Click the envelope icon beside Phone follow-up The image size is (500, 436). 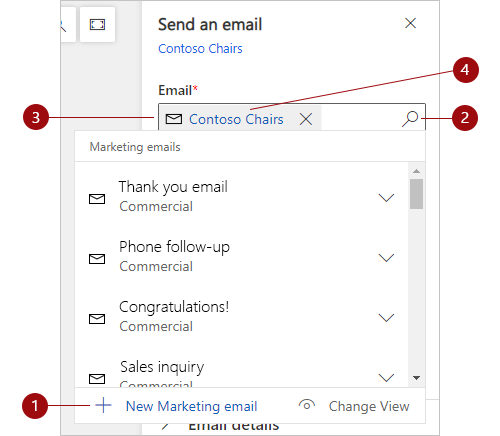pos(97,259)
